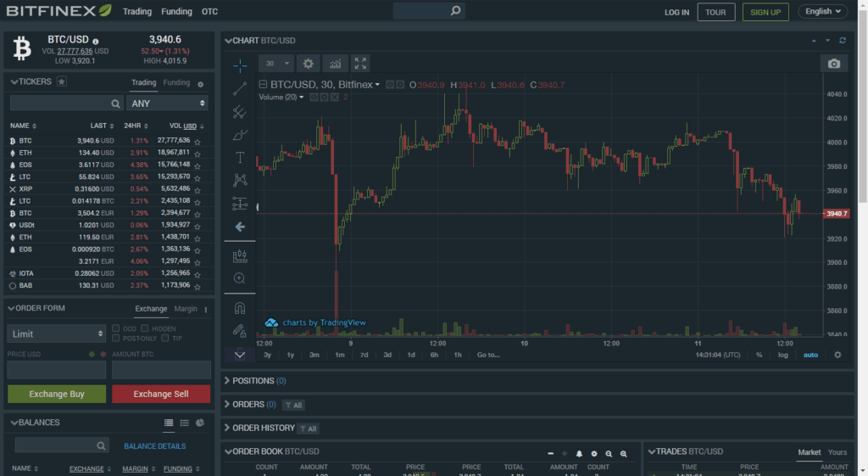This screenshot has width=868, height=476.
Task: Click the search magnifier in top bar
Action: point(455,10)
